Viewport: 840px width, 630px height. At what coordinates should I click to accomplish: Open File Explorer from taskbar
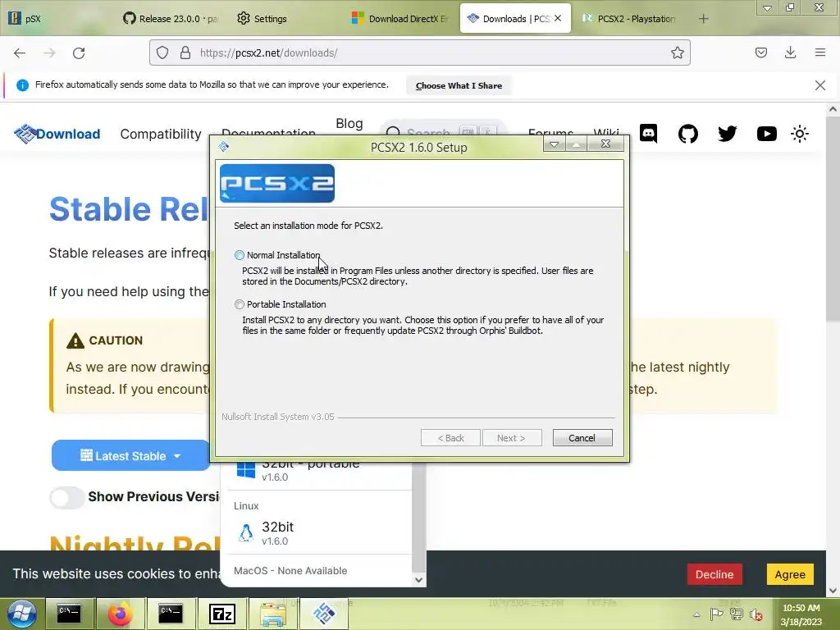pyautogui.click(x=273, y=614)
